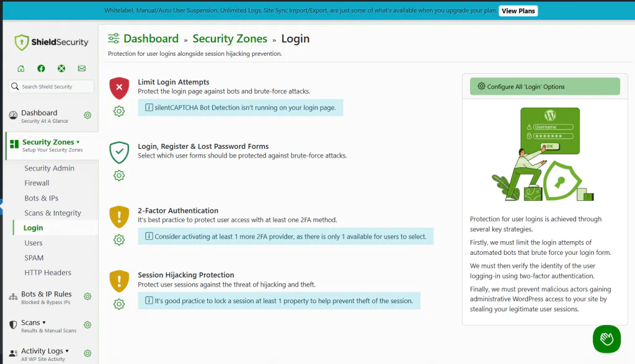Open Security Admin zone

point(50,168)
